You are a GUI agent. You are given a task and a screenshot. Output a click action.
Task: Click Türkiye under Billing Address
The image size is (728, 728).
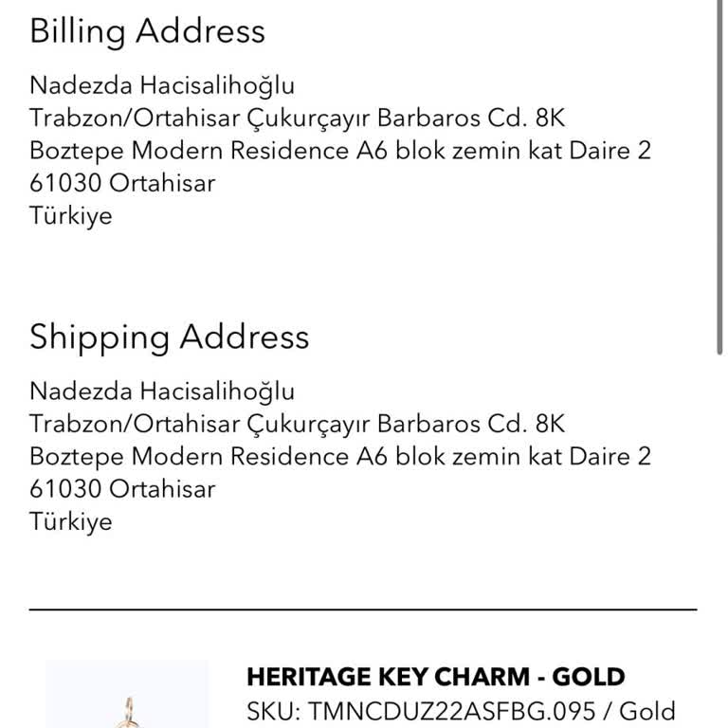[71, 215]
